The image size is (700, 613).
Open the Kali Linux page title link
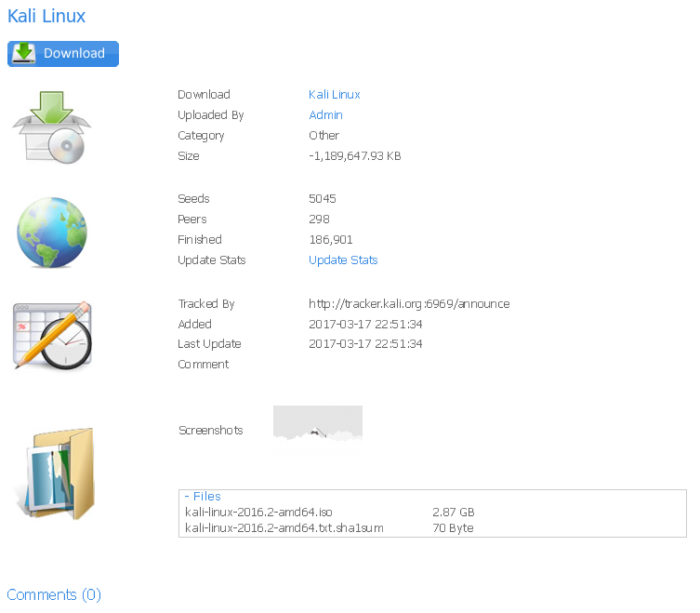46,16
